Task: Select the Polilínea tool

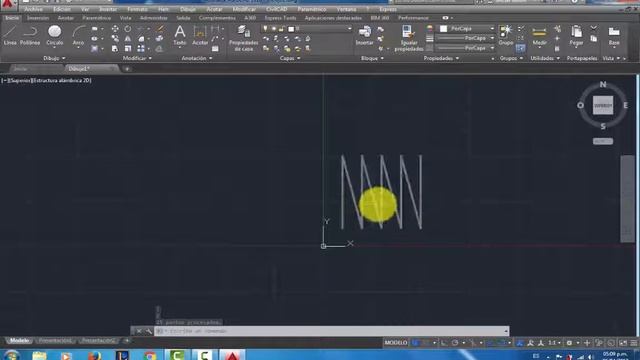Action: tap(30, 35)
